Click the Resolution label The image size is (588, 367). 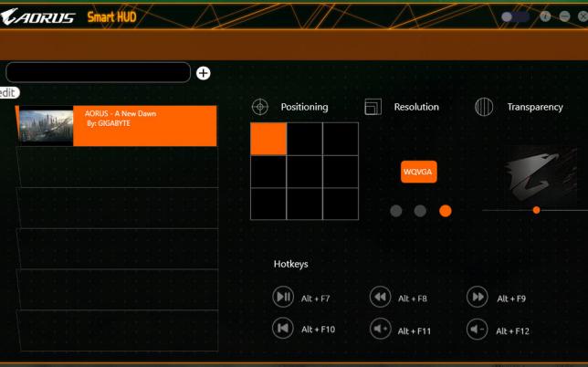(x=416, y=107)
